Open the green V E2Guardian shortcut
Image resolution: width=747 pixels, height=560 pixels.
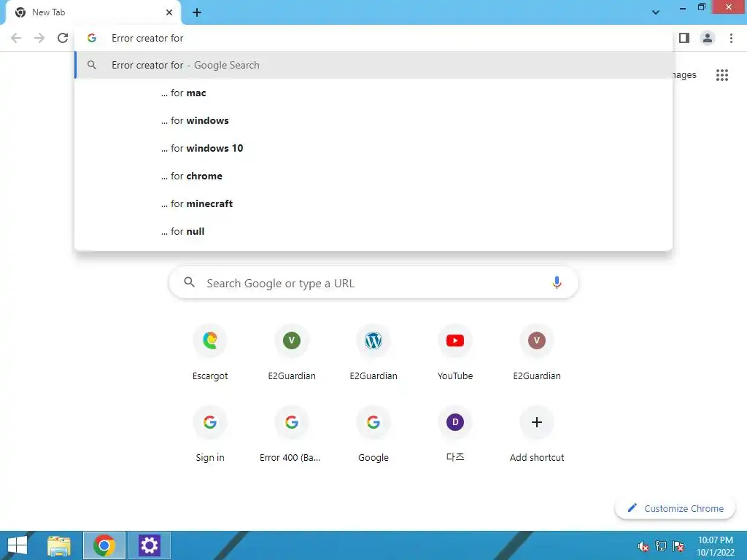coord(292,353)
